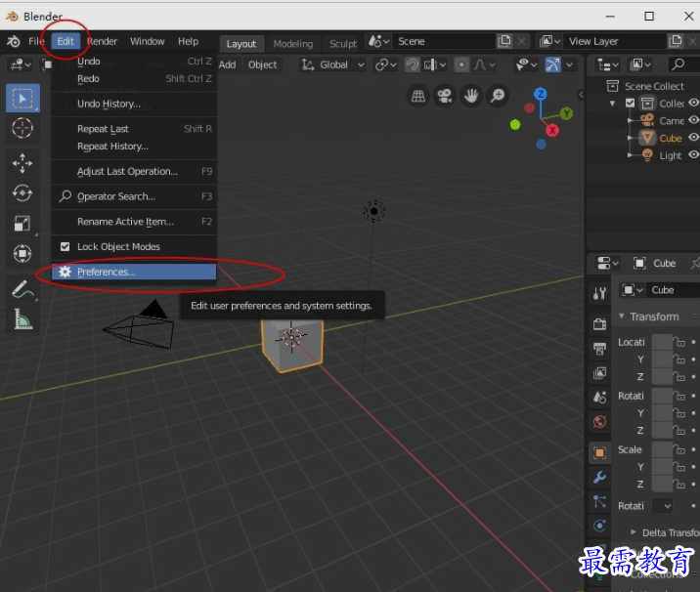
Task: Open Rotation mode dropdown
Action: point(663,506)
